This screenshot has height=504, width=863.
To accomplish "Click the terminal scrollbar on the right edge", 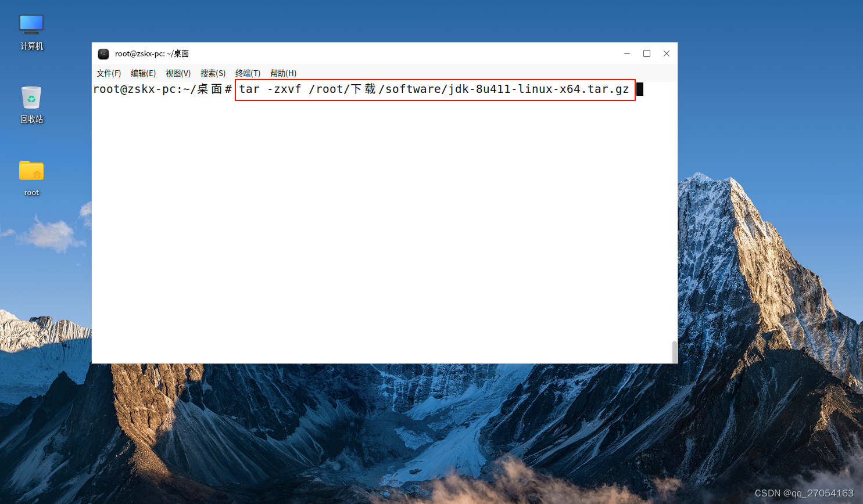I will [674, 351].
